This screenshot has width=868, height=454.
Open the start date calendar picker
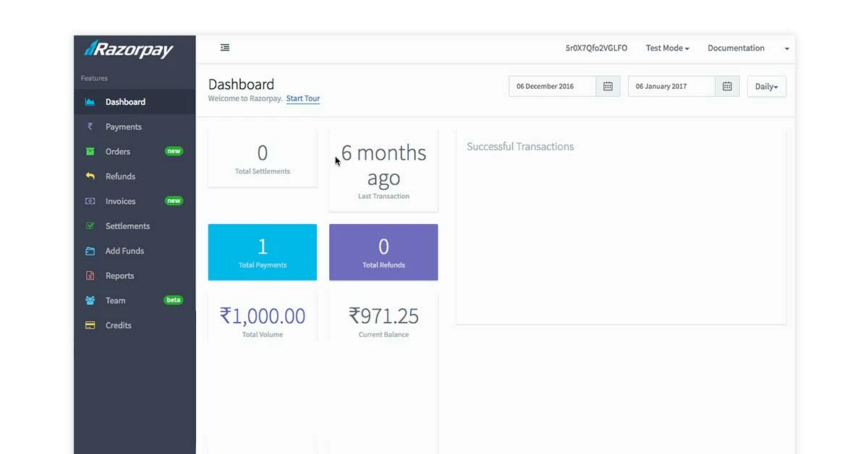click(608, 85)
